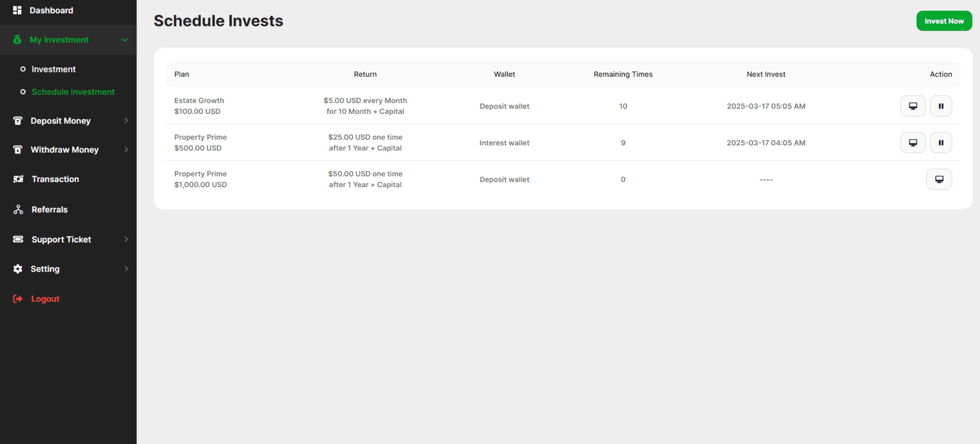Image resolution: width=980 pixels, height=444 pixels.
Task: Open the Schedule Investment menu item
Action: click(73, 92)
